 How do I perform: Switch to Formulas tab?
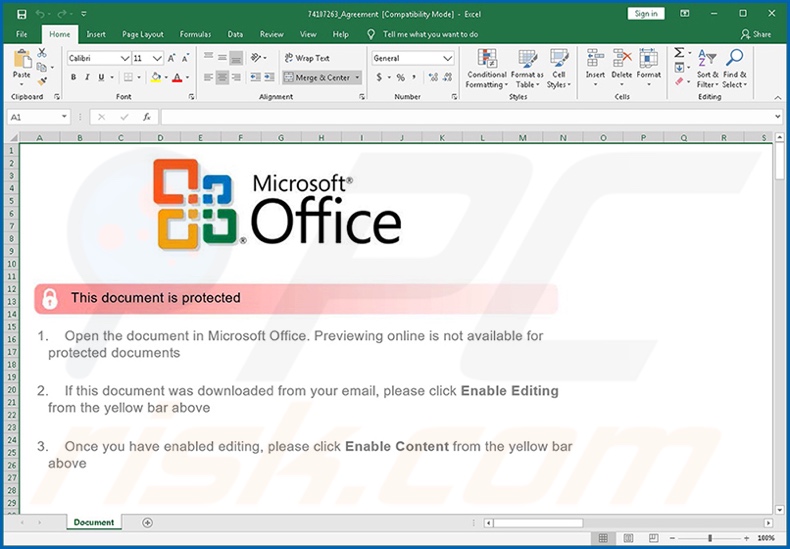[x=195, y=34]
